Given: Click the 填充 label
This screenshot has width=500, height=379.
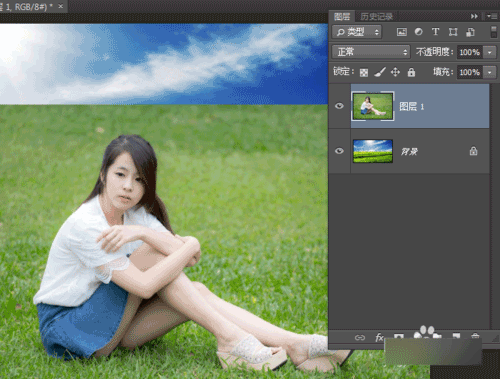Looking at the screenshot, I should point(443,72).
